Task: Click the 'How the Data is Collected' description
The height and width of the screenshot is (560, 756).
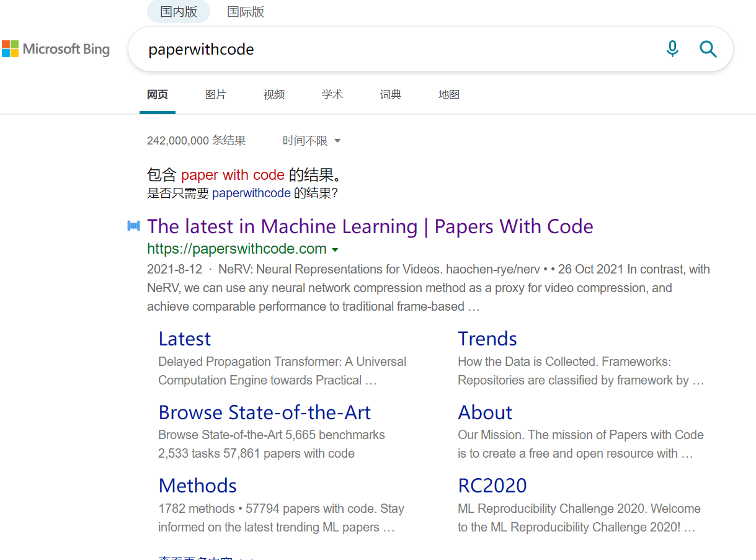Action: [x=580, y=371]
